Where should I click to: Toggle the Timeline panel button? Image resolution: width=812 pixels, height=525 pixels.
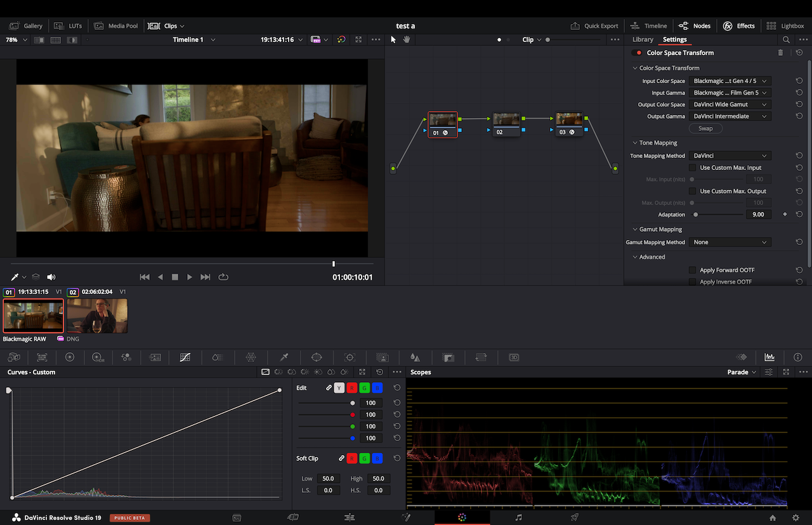click(x=649, y=26)
